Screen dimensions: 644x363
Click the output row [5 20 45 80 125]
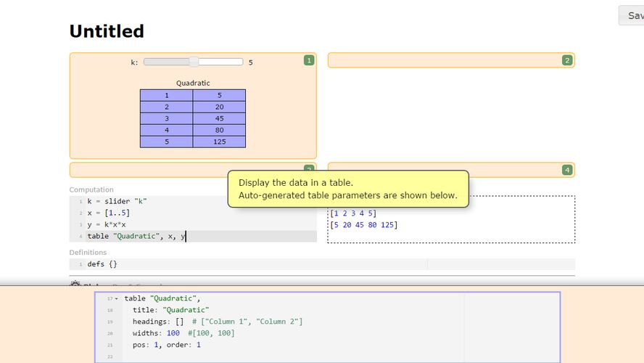(363, 224)
